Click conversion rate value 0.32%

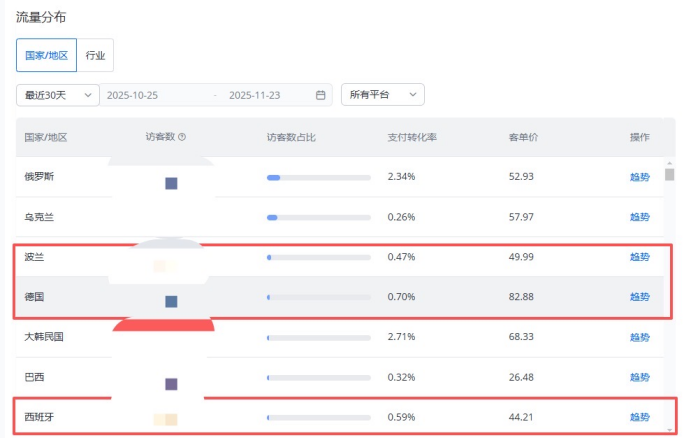(401, 377)
